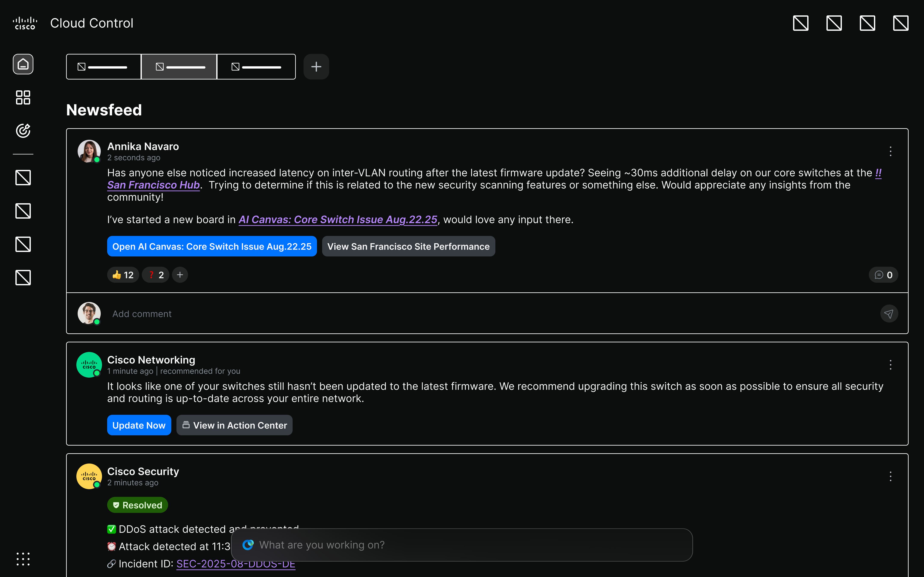Click the Add comment field

[267, 313]
